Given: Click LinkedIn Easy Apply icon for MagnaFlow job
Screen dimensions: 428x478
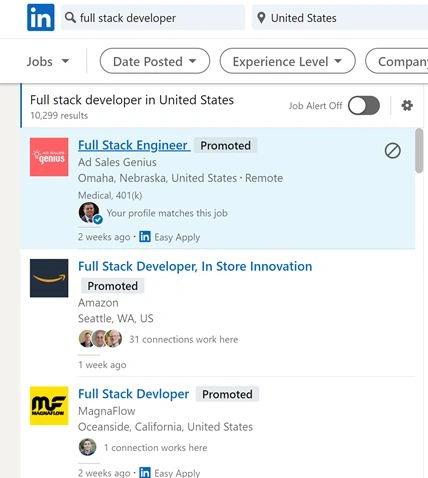Looking at the screenshot, I should [145, 472].
